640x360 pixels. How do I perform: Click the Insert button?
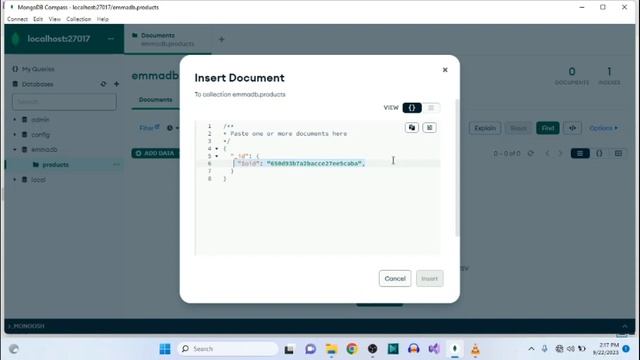click(429, 278)
